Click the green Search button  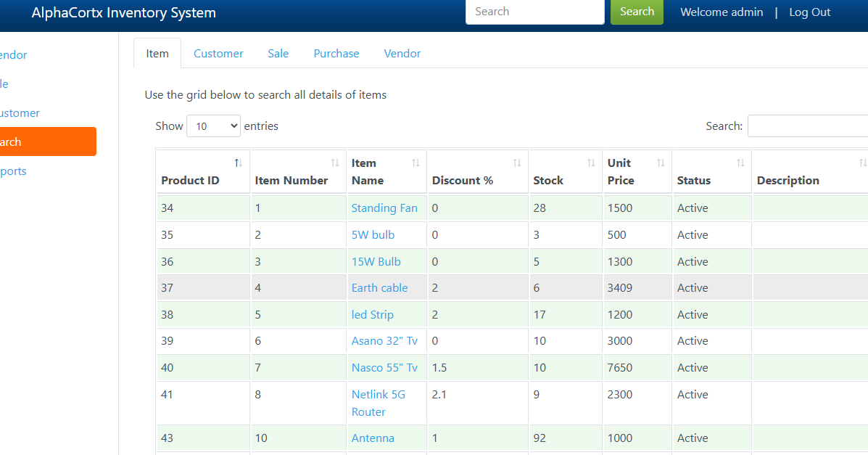(637, 12)
